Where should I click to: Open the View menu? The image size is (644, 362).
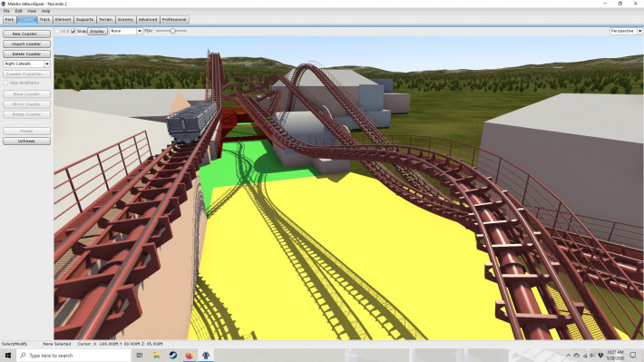click(32, 11)
